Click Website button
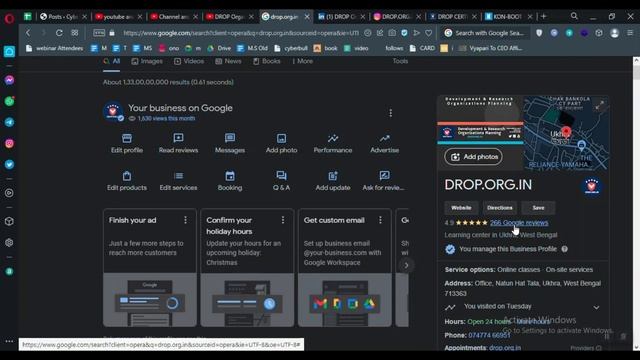The width and height of the screenshot is (640, 360). [461, 208]
